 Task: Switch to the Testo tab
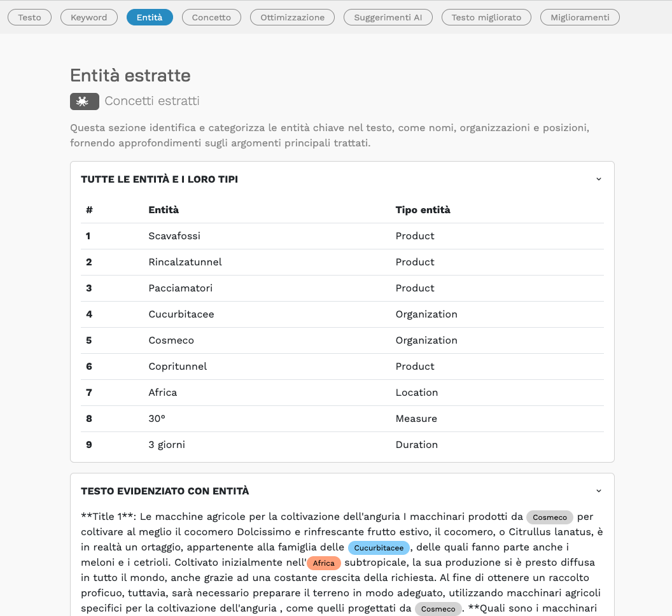[x=29, y=17]
